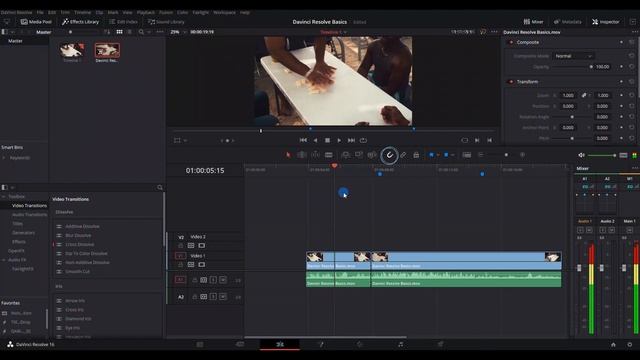Open the media pool sort options
Image resolution: width=640 pixels, height=360 pixels.
107,32
